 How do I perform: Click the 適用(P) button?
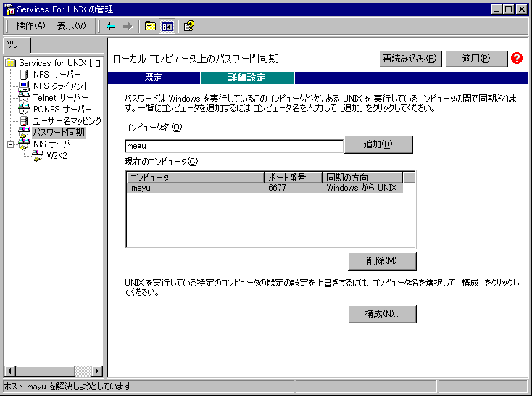[x=475, y=59]
